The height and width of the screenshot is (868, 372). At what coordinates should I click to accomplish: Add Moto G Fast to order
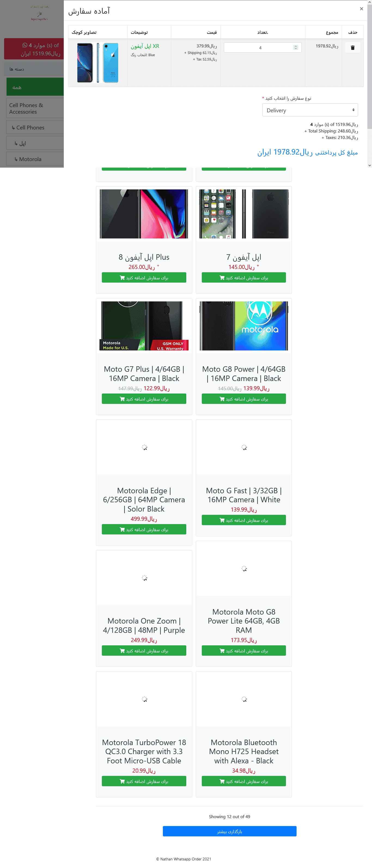(244, 520)
